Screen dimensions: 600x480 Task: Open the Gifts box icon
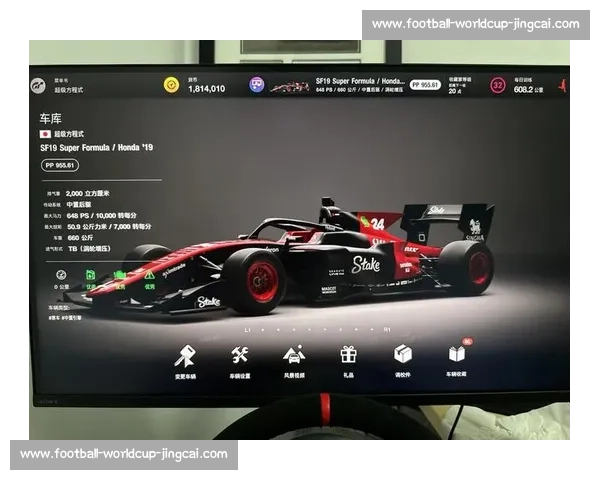click(348, 354)
